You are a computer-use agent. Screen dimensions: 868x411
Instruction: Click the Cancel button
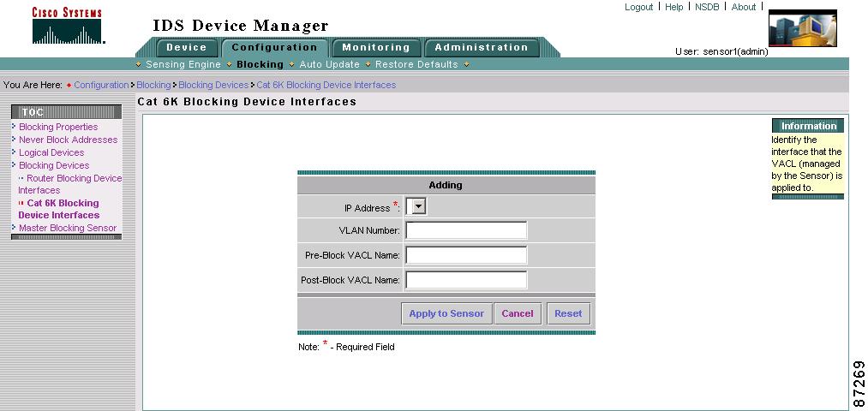coord(518,313)
